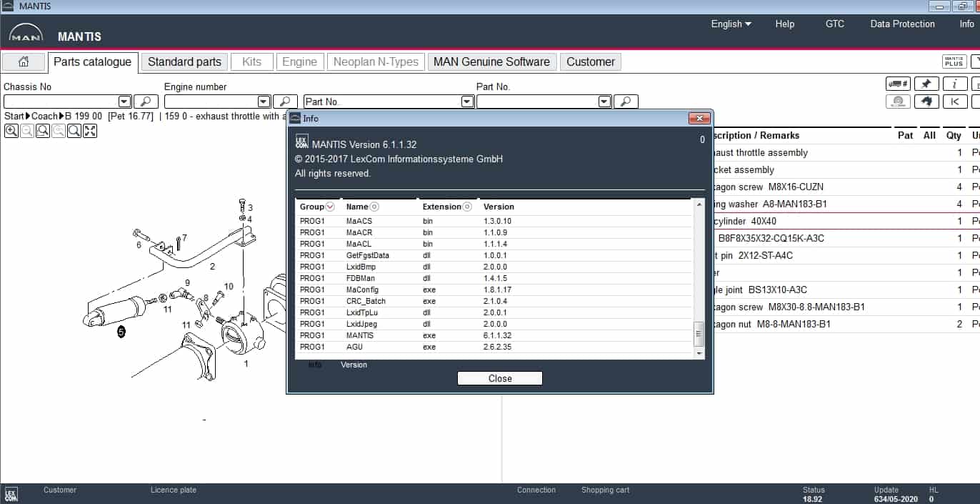The width and height of the screenshot is (980, 504).
Task: Click in the Engine number input field
Action: point(211,102)
